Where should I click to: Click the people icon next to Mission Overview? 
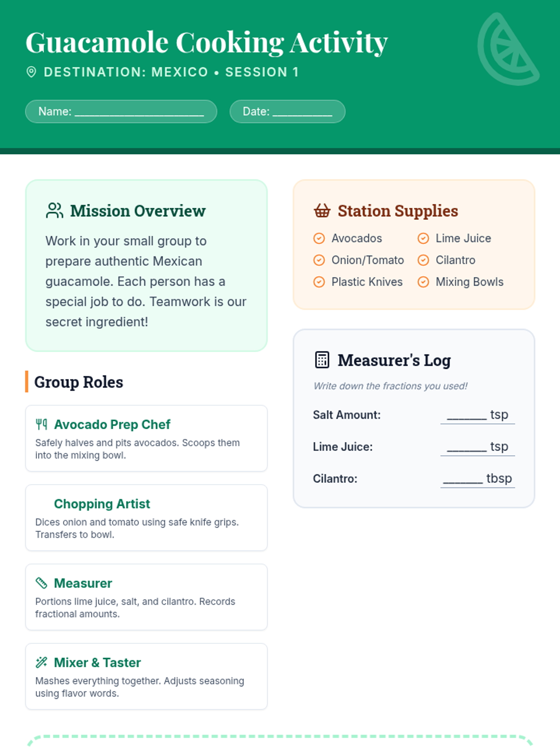(x=54, y=211)
